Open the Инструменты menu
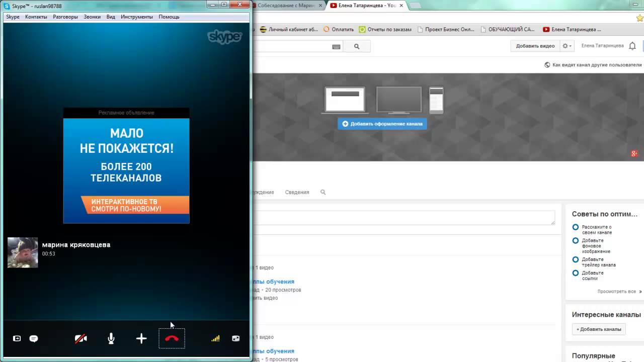 coord(137,17)
